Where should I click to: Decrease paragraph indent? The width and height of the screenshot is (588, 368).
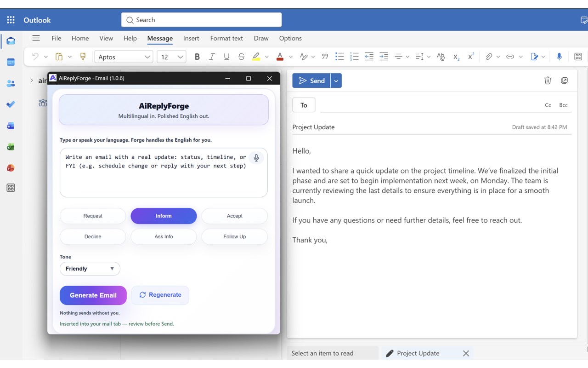369,57
